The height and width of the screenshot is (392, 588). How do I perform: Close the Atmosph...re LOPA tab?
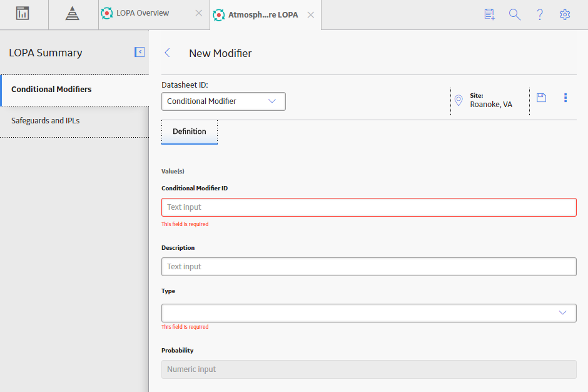[x=311, y=15]
